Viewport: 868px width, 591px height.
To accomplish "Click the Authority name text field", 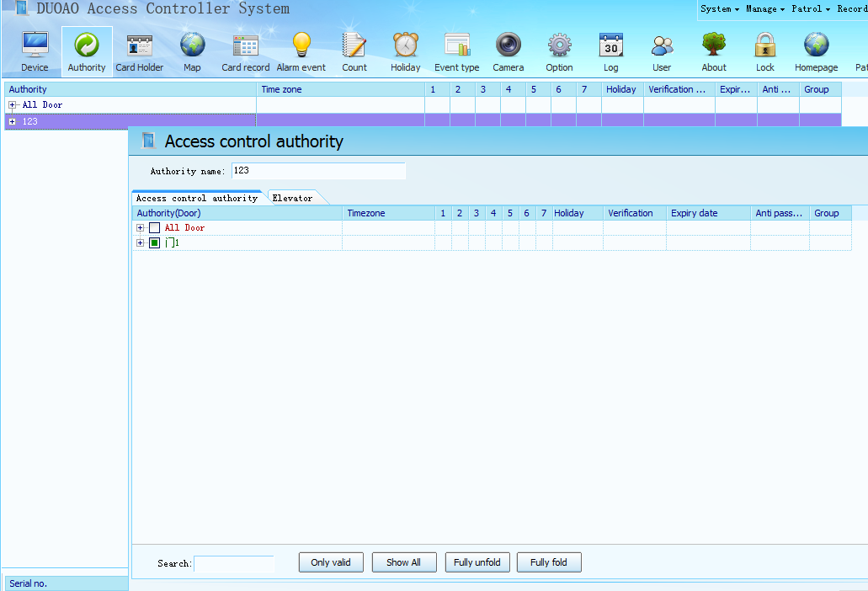I will (317, 171).
